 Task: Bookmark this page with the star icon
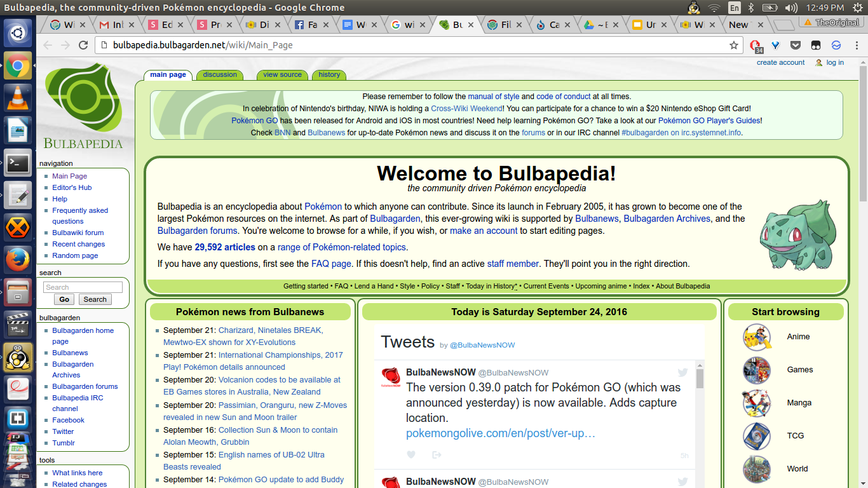[734, 45]
